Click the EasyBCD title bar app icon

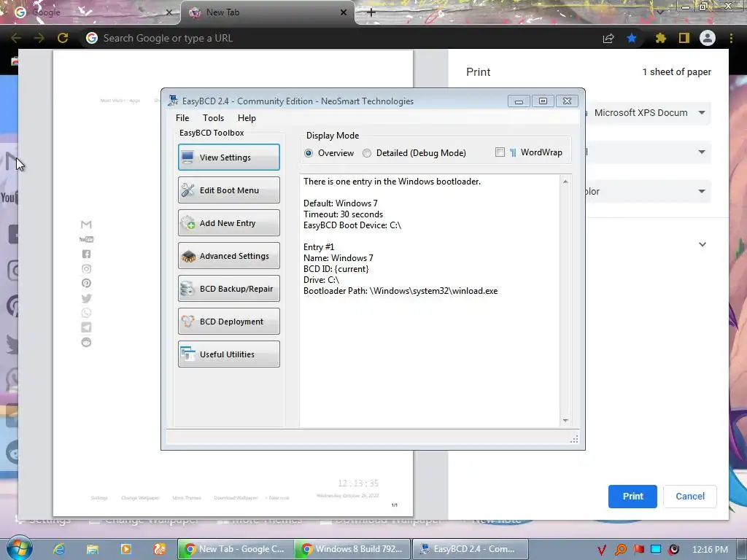(173, 101)
